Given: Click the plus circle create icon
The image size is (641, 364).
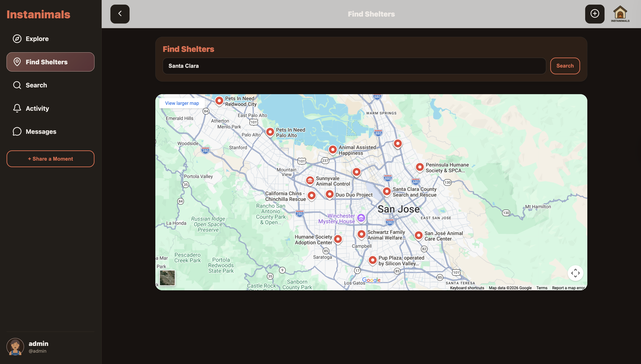Looking at the screenshot, I should [x=595, y=14].
